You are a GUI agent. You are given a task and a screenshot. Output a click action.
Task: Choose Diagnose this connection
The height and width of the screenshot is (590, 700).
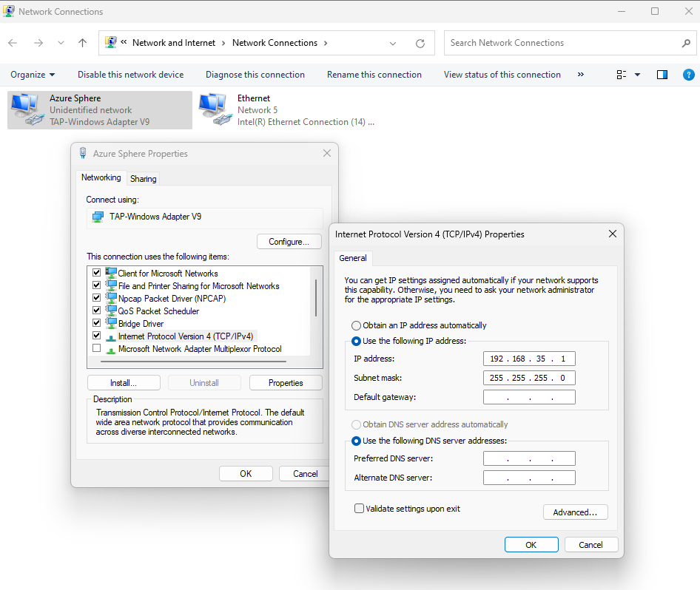pos(255,75)
